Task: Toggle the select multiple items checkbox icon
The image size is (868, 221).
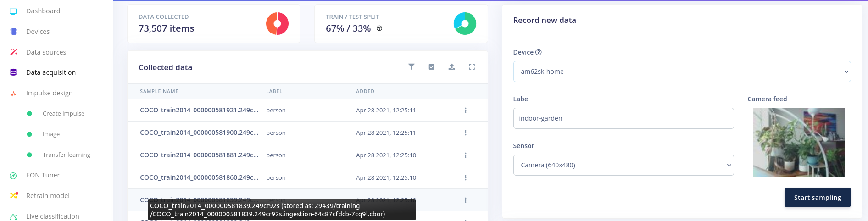Action: 432,67
